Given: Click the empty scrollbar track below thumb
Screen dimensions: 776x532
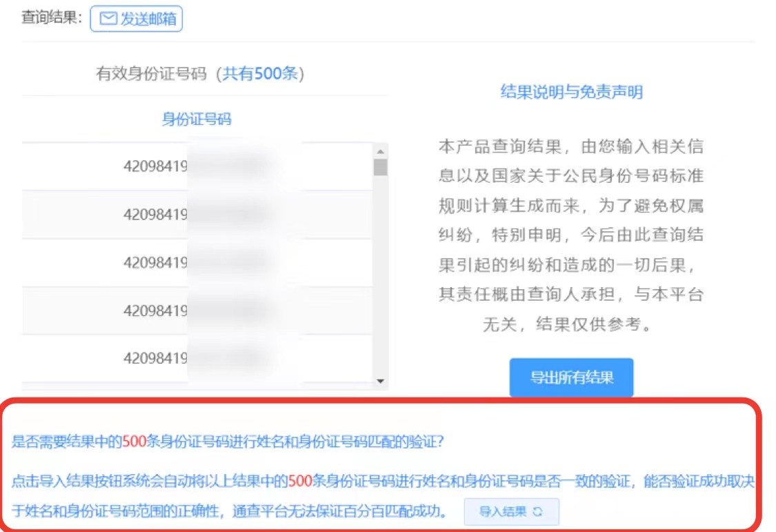Looking at the screenshot, I should point(380,276).
